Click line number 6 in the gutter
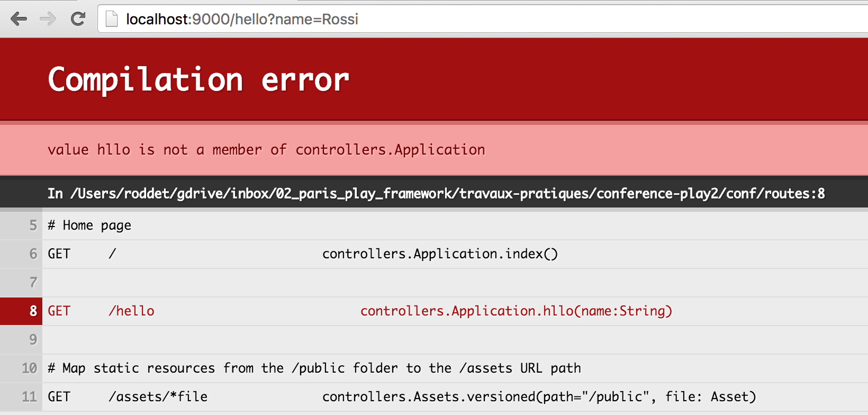The width and height of the screenshot is (868, 415). 33,254
